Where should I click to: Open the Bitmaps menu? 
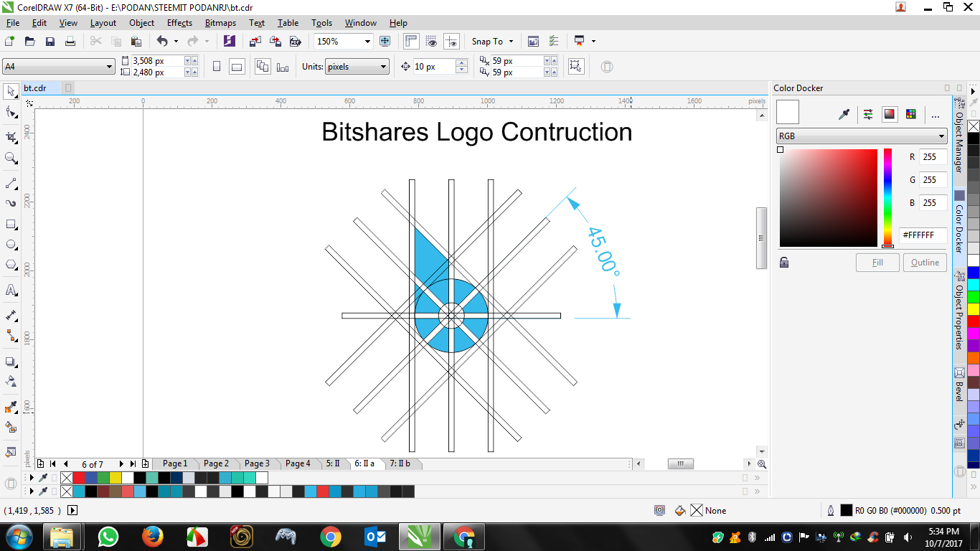coord(220,23)
